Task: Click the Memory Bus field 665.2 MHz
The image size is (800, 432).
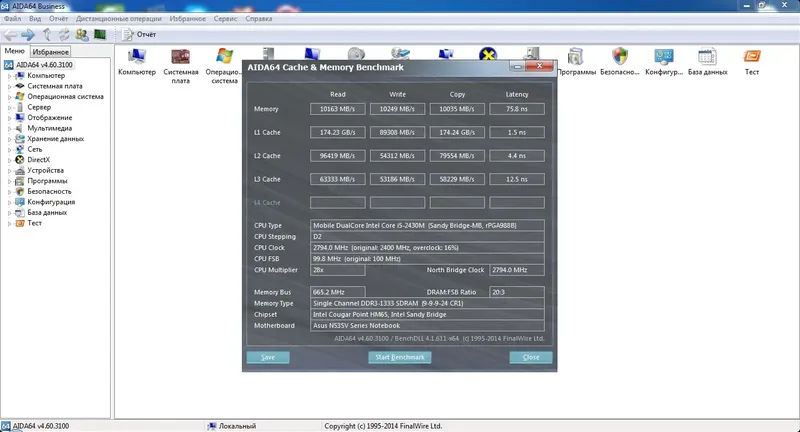Action: tap(337, 292)
